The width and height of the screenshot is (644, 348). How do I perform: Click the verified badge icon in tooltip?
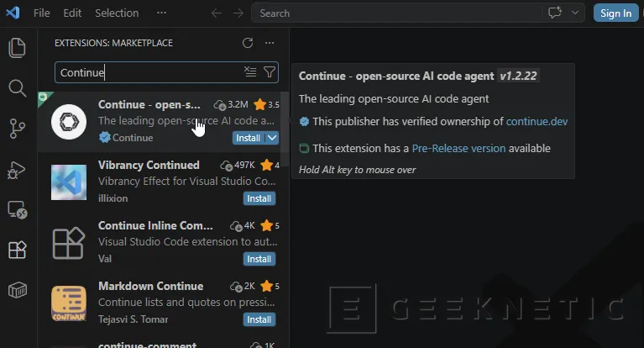tap(304, 121)
